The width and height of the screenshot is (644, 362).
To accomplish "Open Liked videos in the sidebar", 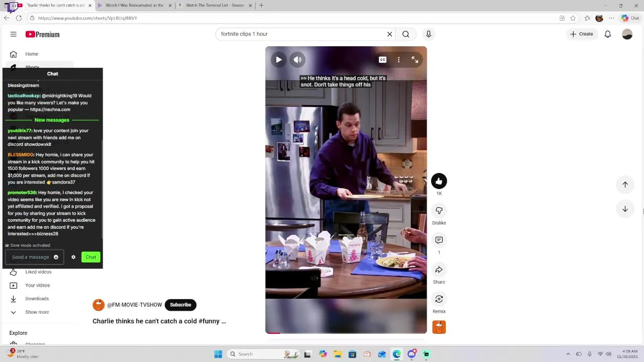I will click(x=38, y=272).
